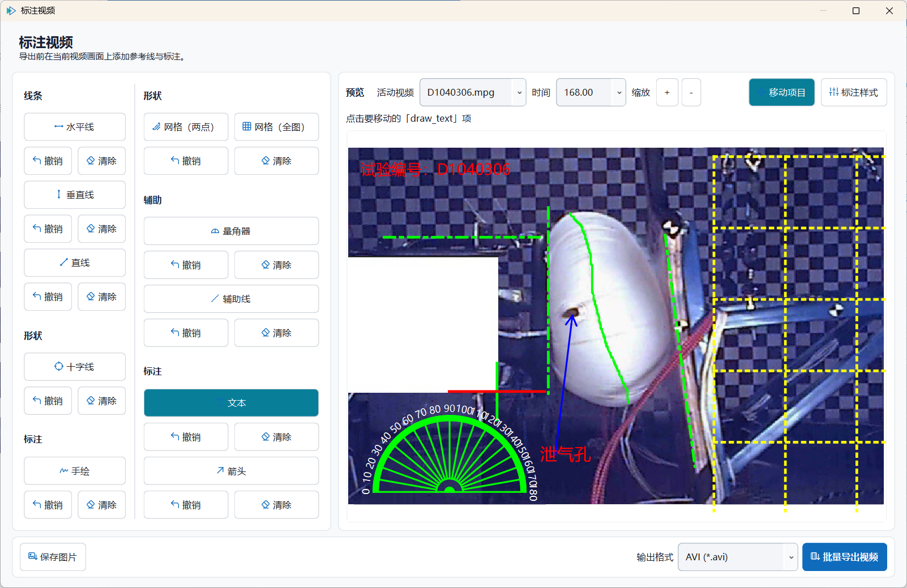This screenshot has height=588, width=907.
Task: Clear 量角器 protractor with 清除
Action: tap(276, 265)
